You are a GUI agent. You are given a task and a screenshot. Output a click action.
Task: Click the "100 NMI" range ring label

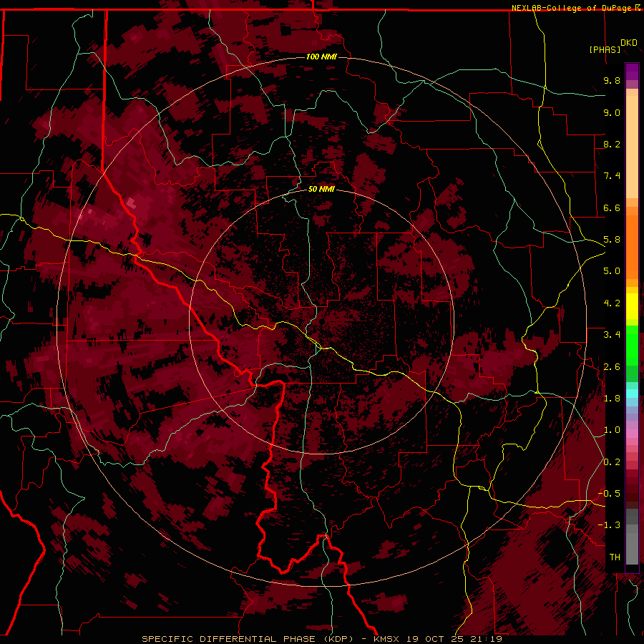[321, 57]
